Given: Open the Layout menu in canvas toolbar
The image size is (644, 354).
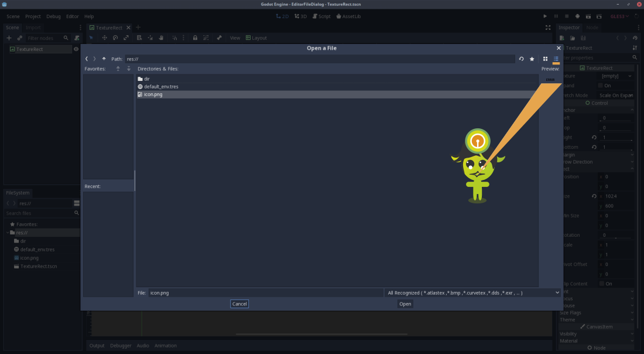Looking at the screenshot, I should (x=256, y=38).
